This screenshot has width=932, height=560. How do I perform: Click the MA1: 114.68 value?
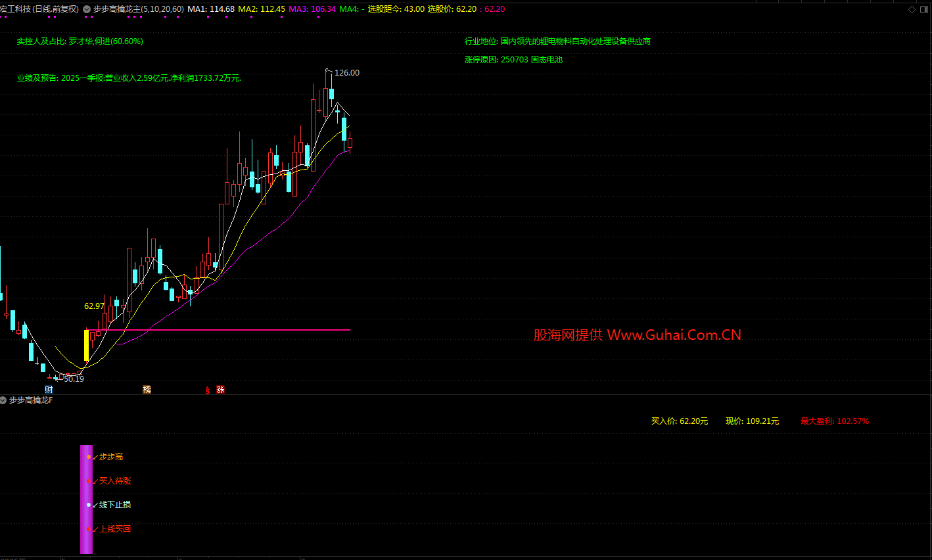[211, 9]
